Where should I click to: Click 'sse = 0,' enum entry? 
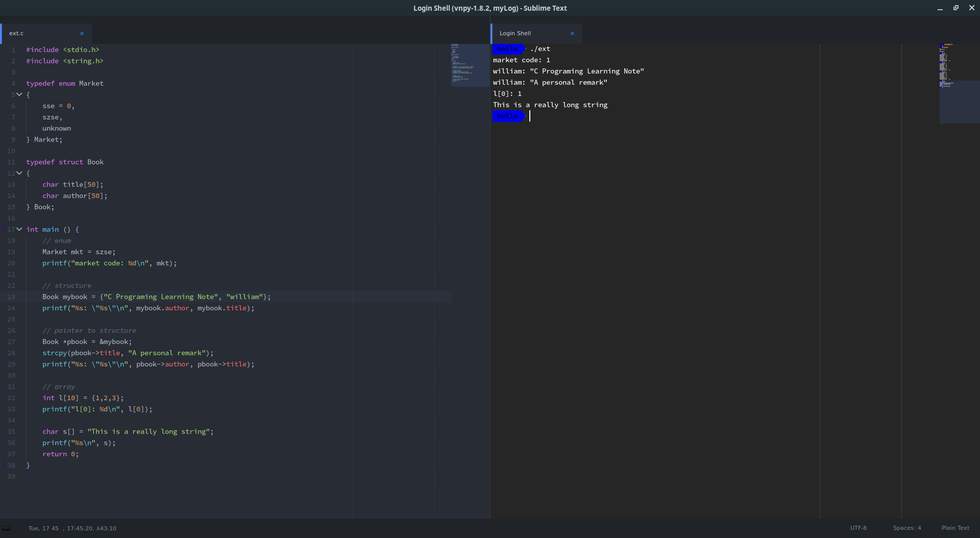[x=59, y=106]
